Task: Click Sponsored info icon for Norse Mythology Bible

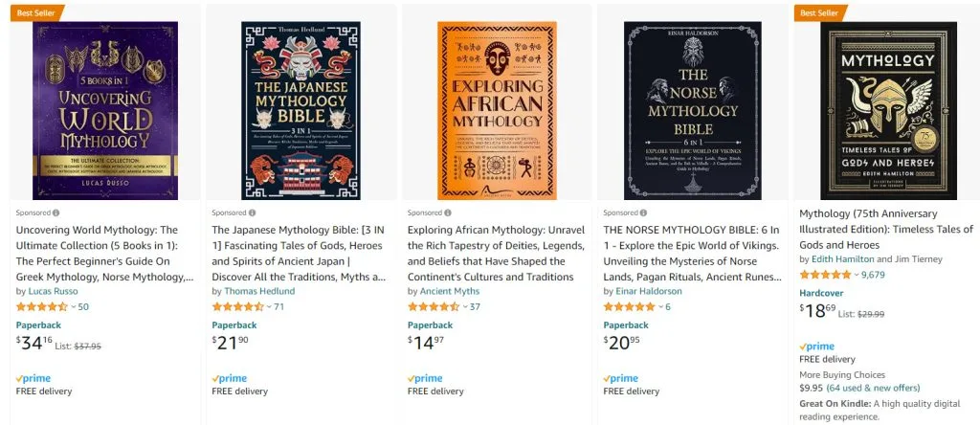Action: pyautogui.click(x=643, y=212)
